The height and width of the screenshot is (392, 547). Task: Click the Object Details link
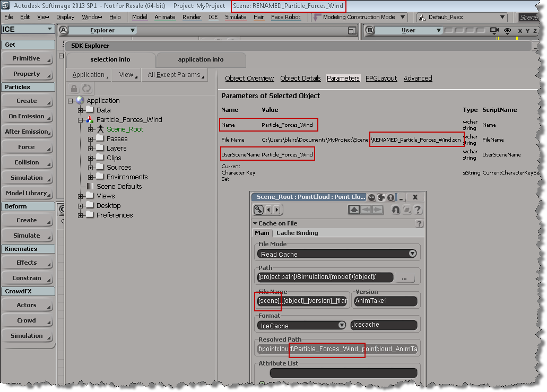tap(300, 79)
